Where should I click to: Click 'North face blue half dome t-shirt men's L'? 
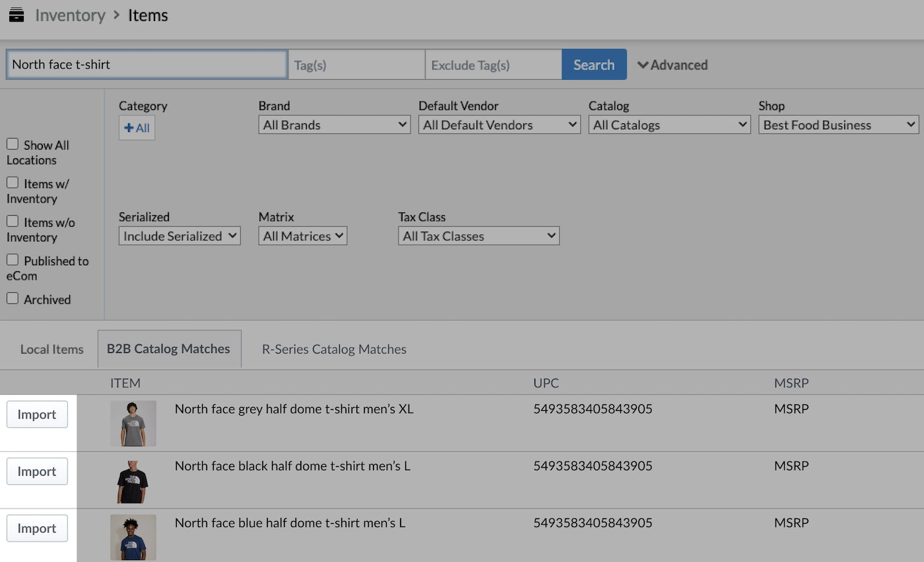click(290, 523)
